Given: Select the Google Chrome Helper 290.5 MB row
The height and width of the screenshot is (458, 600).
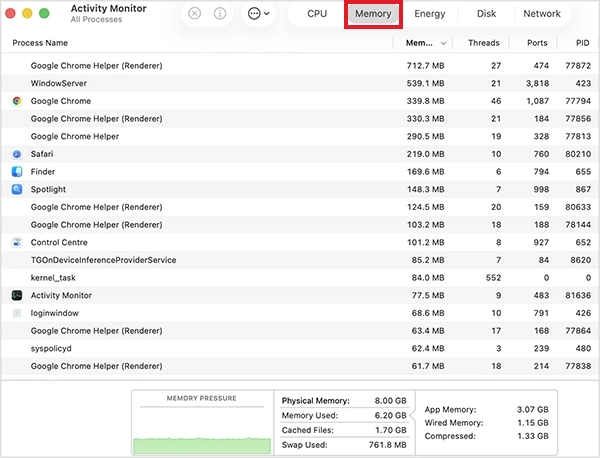Looking at the screenshot, I should click(300, 137).
